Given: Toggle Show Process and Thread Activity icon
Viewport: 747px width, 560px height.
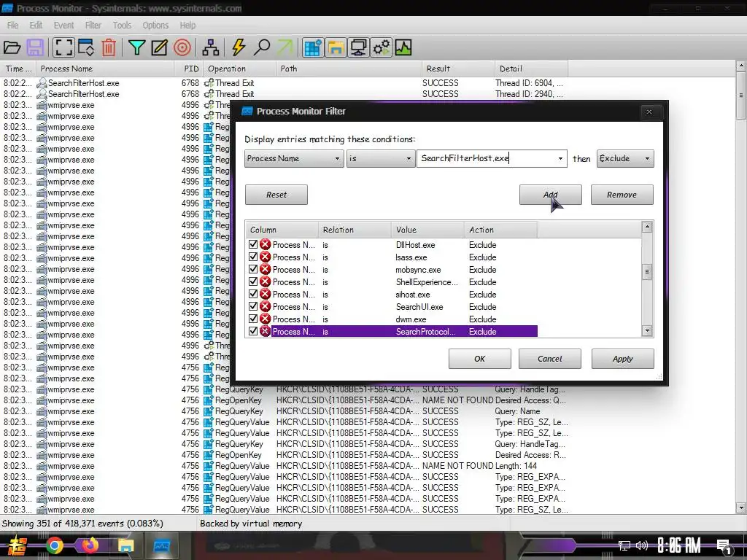Looking at the screenshot, I should 382,47.
